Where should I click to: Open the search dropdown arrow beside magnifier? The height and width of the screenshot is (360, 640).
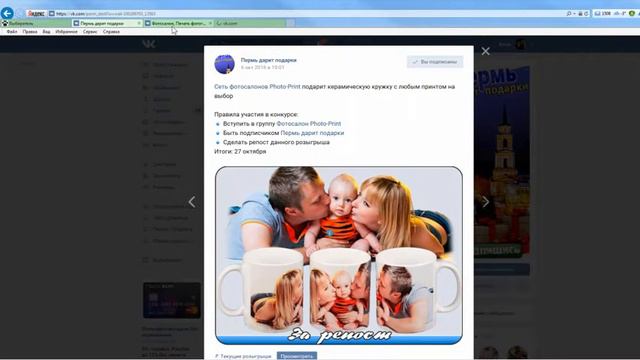[x=574, y=13]
